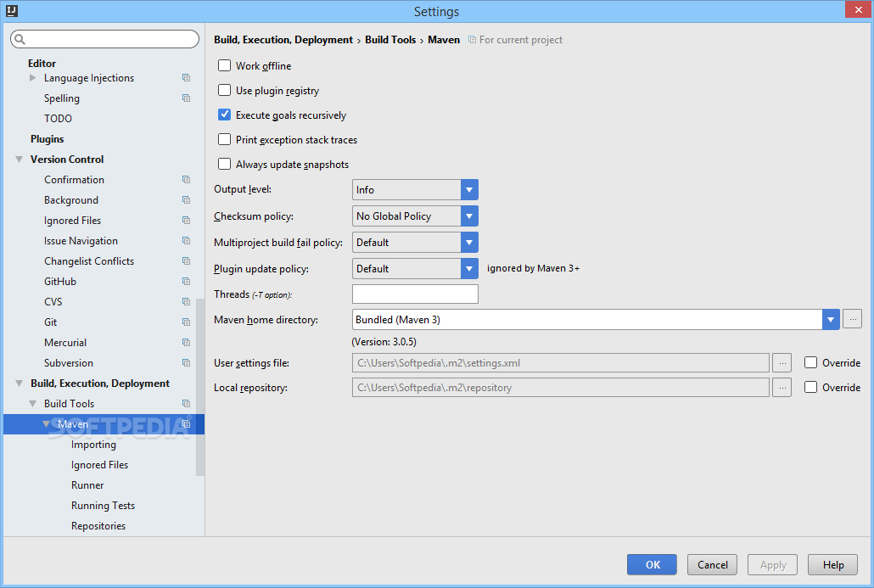Open the Output level dropdown
The image size is (874, 588).
(469, 189)
